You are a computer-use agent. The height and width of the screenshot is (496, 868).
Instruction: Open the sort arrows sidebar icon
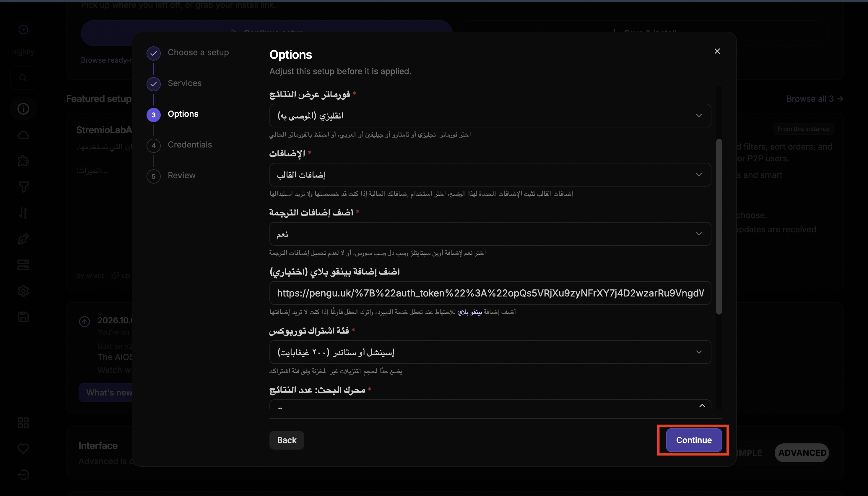tap(23, 213)
